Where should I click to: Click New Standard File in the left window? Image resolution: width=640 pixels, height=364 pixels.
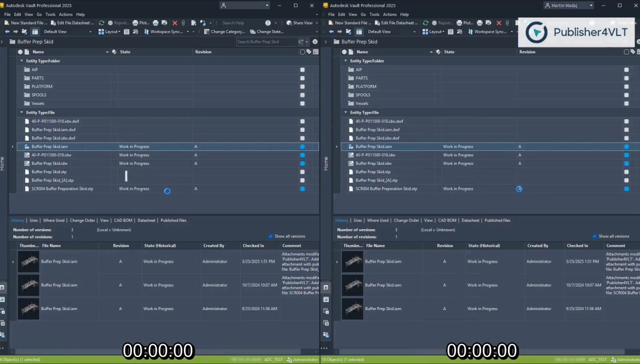[x=26, y=23]
